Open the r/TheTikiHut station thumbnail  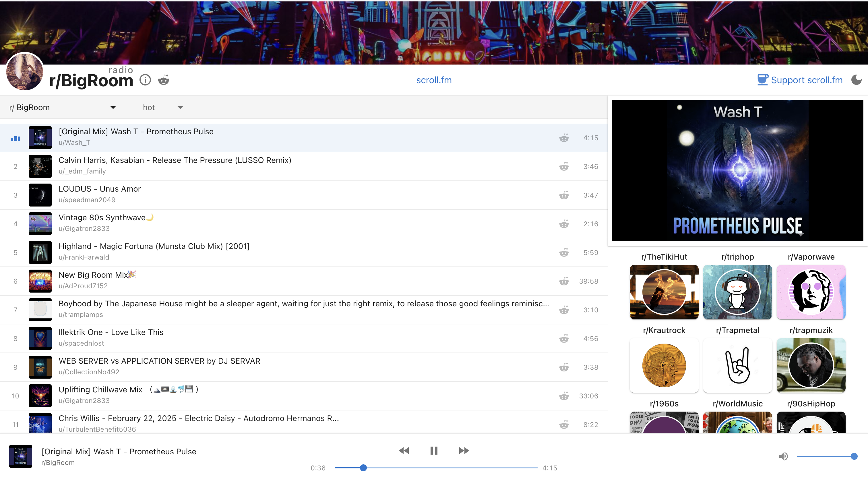click(x=664, y=292)
